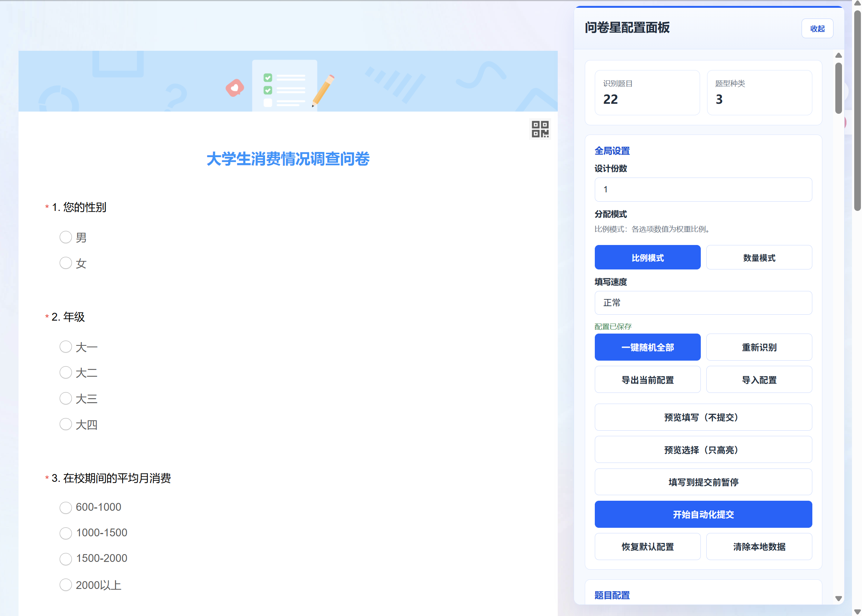
Task: Select the 1000-1500 monthly spending option
Action: tap(66, 533)
